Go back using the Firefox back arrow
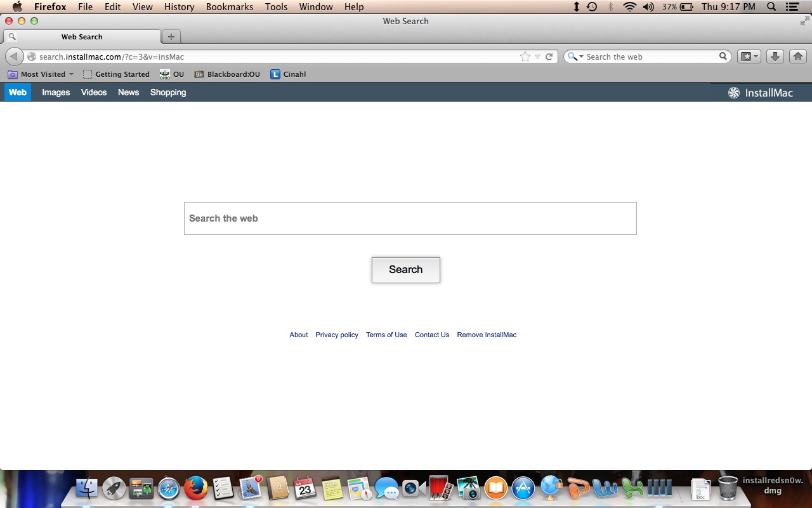Image resolution: width=812 pixels, height=508 pixels. coord(14,57)
